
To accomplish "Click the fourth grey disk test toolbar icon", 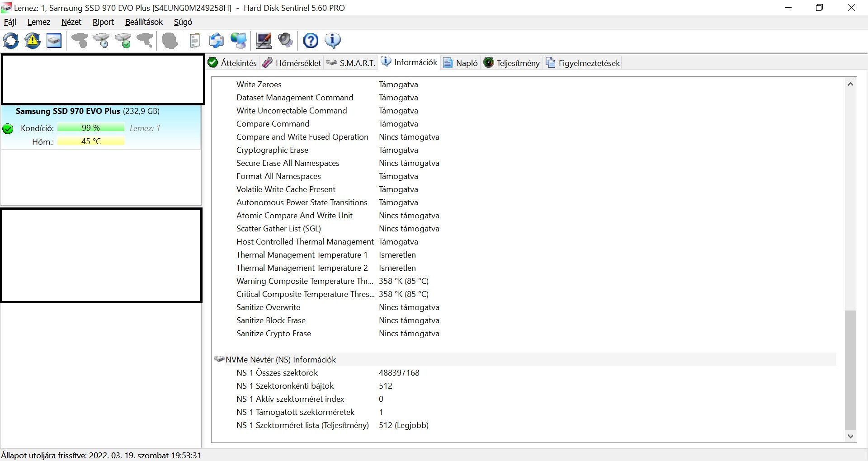I will 145,41.
